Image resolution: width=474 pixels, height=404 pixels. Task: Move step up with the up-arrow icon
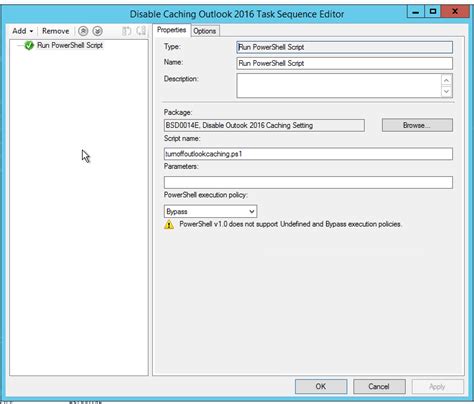point(83,31)
